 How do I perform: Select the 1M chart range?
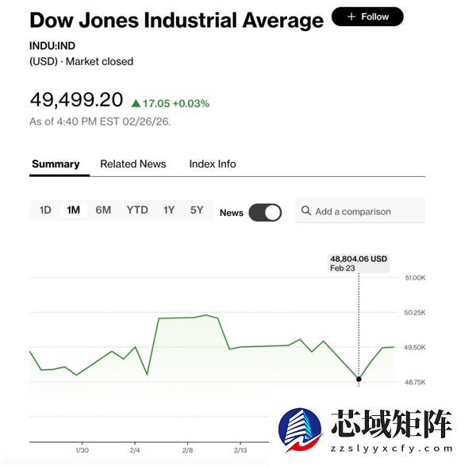74,210
